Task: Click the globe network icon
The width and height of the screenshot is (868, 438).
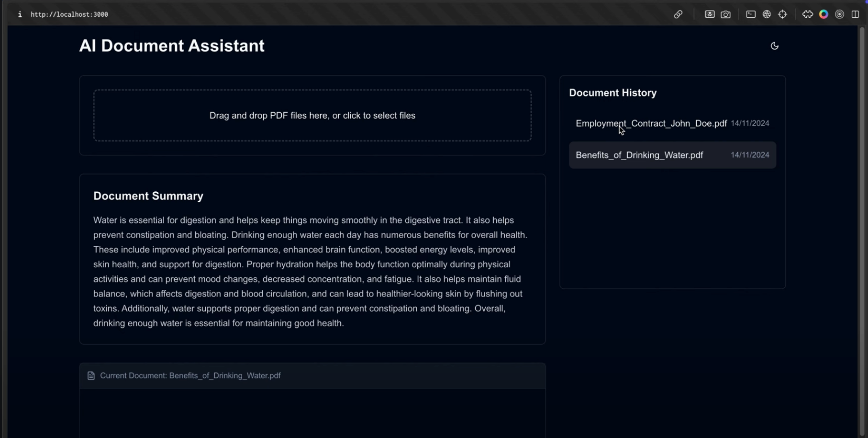Action: tap(767, 14)
